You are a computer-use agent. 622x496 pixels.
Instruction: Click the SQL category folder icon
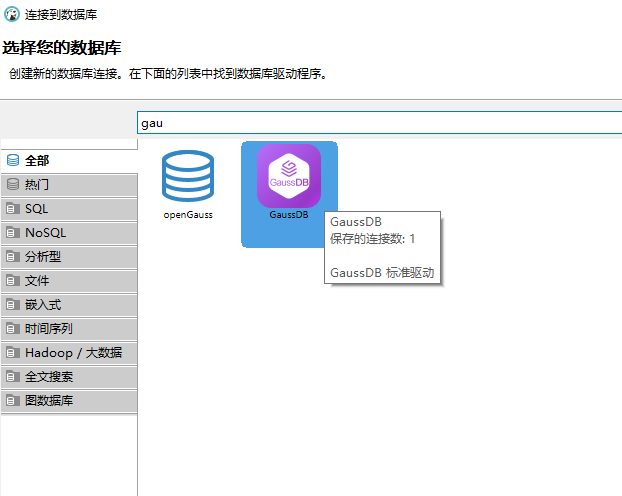click(x=13, y=208)
